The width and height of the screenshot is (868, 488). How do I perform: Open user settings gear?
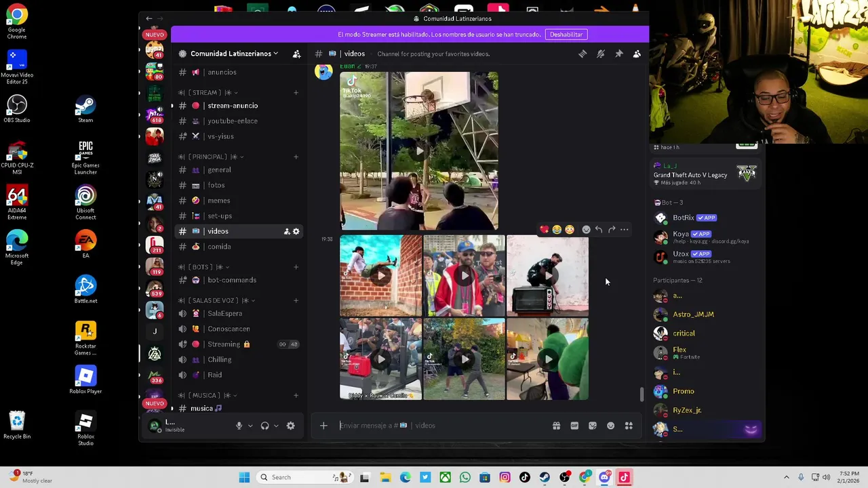click(x=290, y=426)
